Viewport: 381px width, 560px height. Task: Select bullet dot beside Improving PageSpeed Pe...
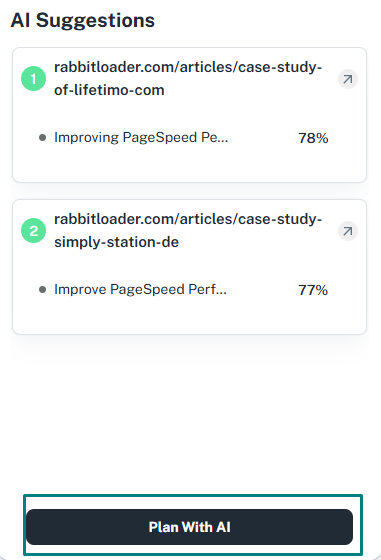click(x=42, y=138)
